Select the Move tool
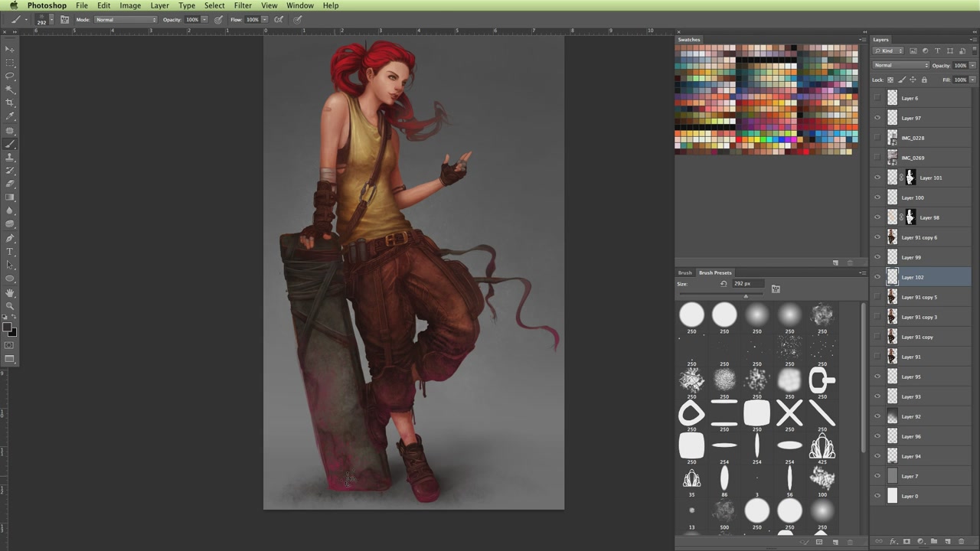980x551 pixels. (x=10, y=49)
